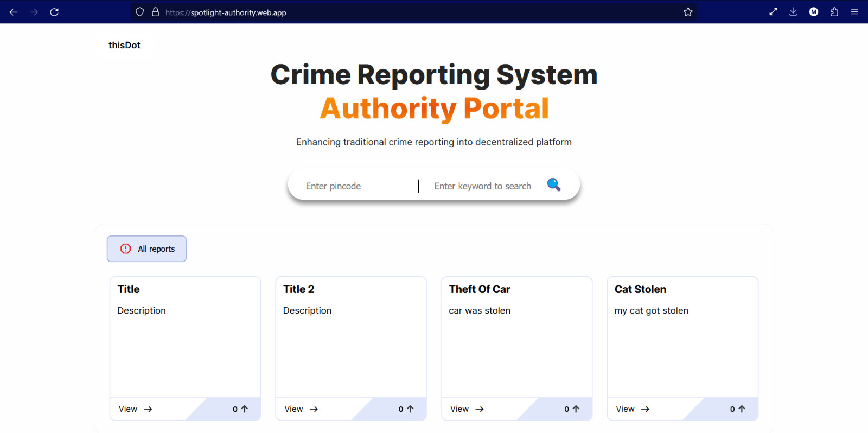
Task: Click the thisDot logo link
Action: [124, 45]
